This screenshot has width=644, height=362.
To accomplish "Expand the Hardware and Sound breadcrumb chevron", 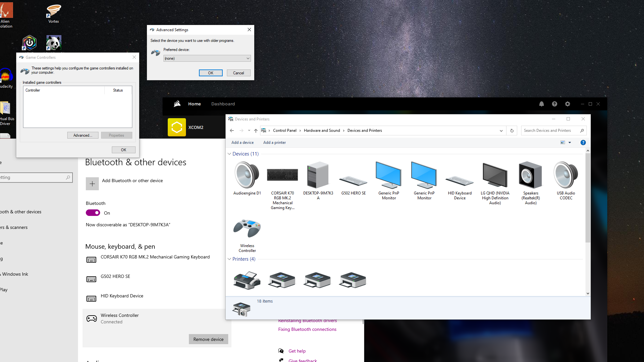I will coord(344,131).
